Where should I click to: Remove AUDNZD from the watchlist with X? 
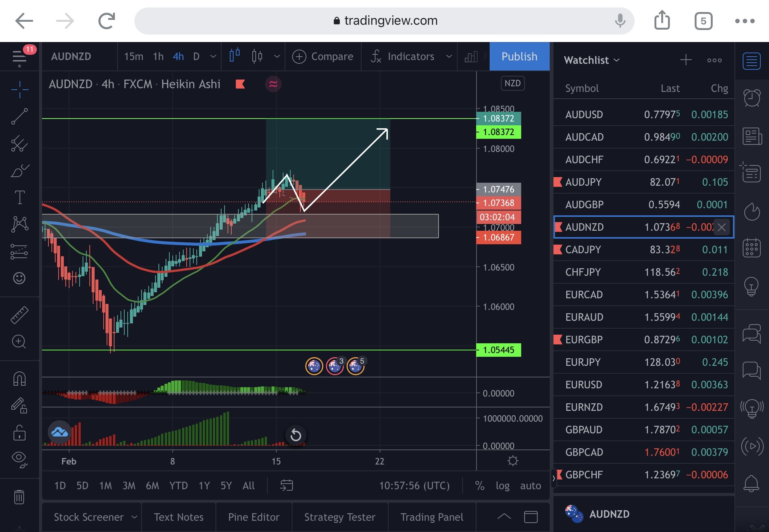point(721,227)
